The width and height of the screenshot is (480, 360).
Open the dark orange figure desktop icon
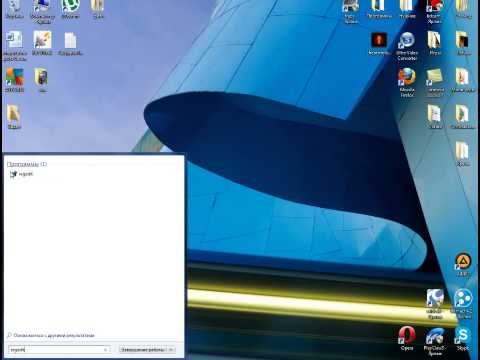point(379,43)
